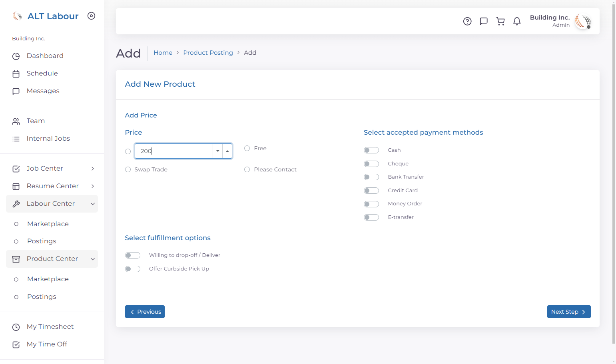Image resolution: width=616 pixels, height=364 pixels.
Task: Toggle Willing to drop-off / Deliver
Action: [x=133, y=255]
